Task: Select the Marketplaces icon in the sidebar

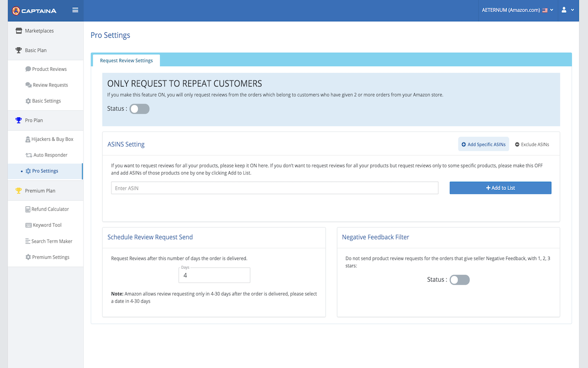Action: coord(19,30)
